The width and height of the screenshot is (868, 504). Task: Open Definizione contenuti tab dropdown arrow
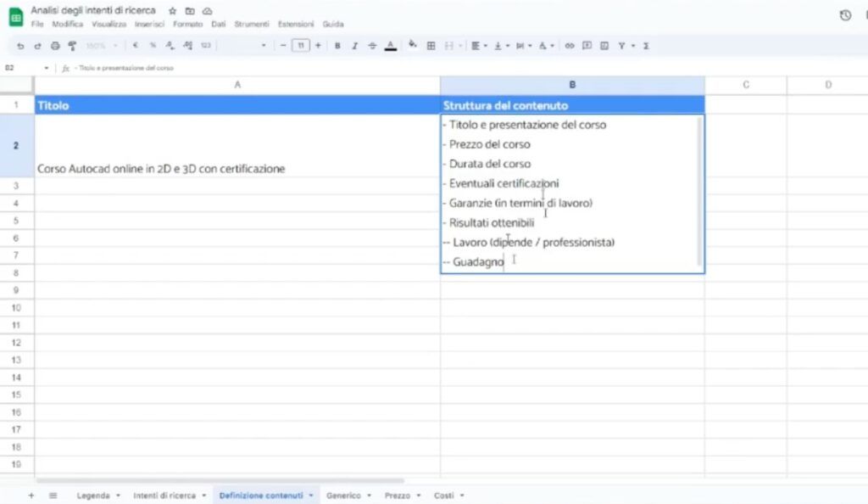[311, 496]
